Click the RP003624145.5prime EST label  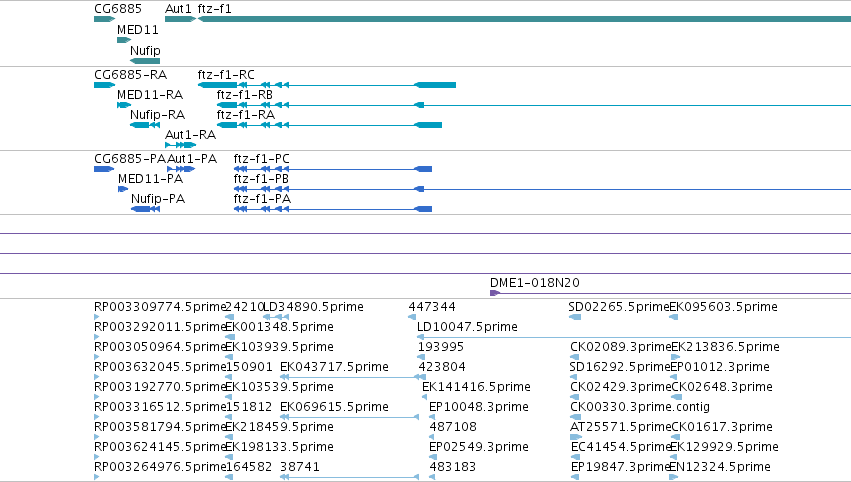160,447
